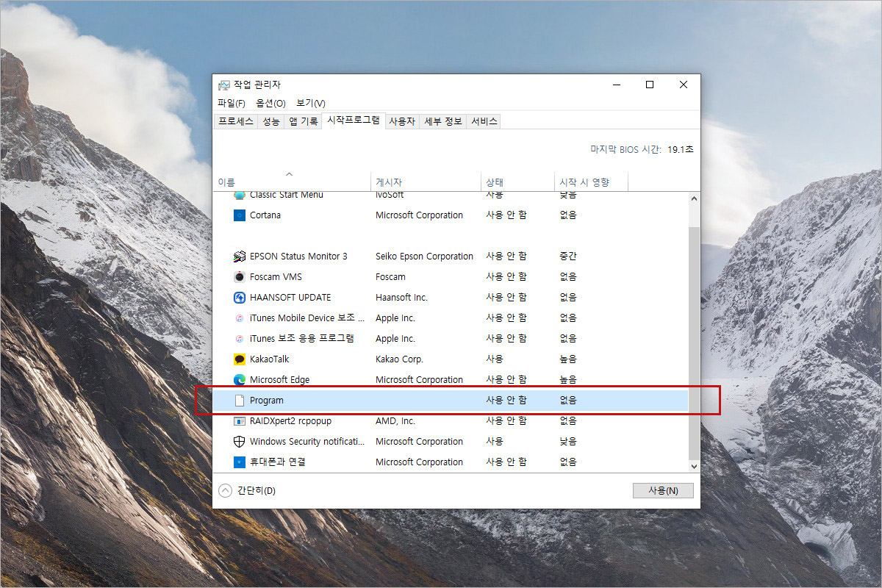The height and width of the screenshot is (588, 882).
Task: Open the 옵션(O) menu
Action: (x=270, y=103)
